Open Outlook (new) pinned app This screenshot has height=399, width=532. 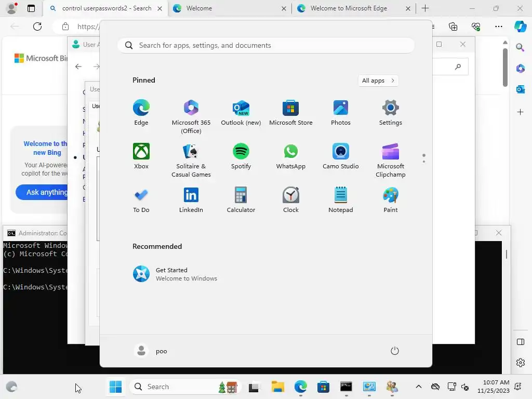tap(241, 113)
